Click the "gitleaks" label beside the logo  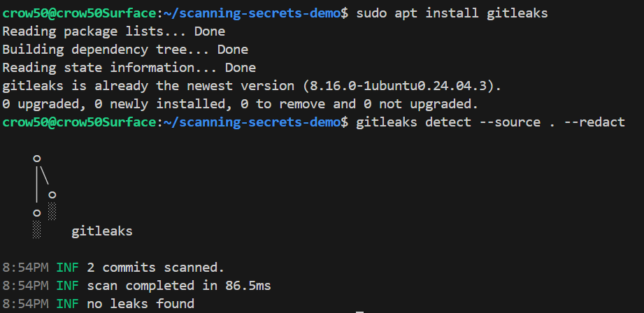[x=101, y=231]
